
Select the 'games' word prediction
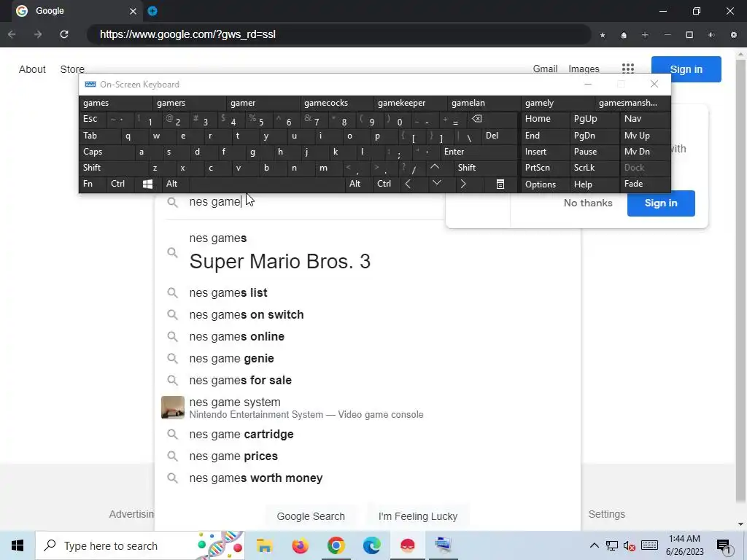click(x=116, y=103)
